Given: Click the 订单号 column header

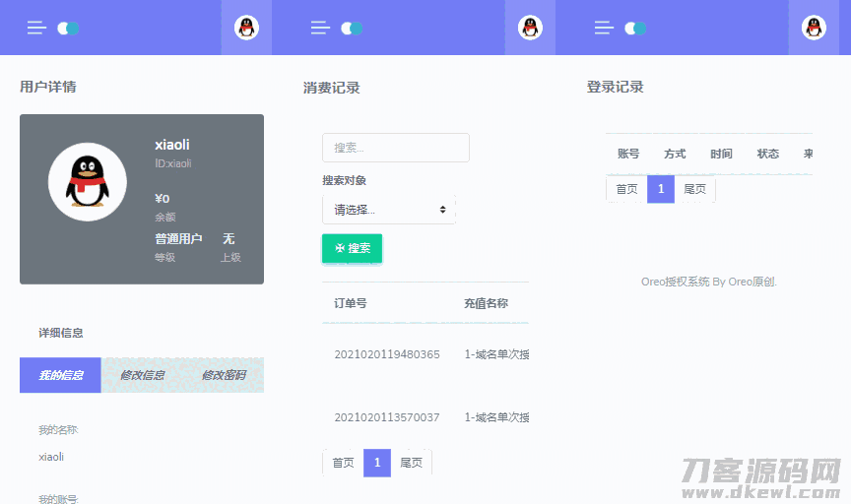Looking at the screenshot, I should click(351, 303).
